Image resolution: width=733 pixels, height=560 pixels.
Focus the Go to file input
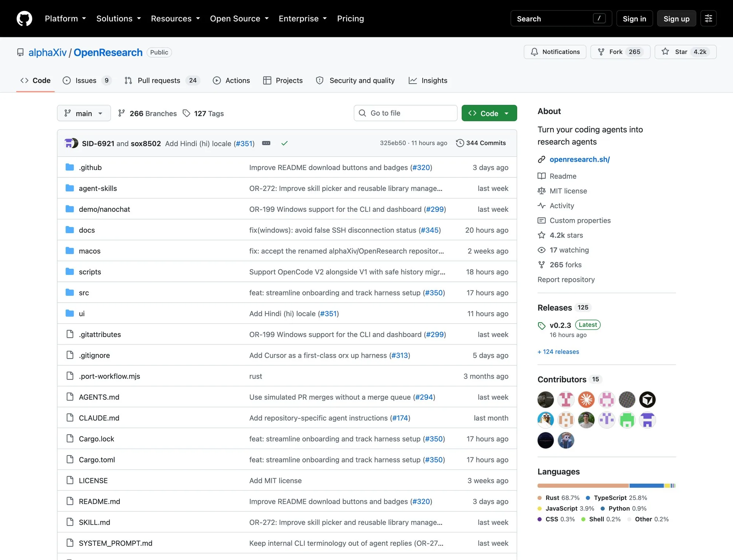pos(405,113)
